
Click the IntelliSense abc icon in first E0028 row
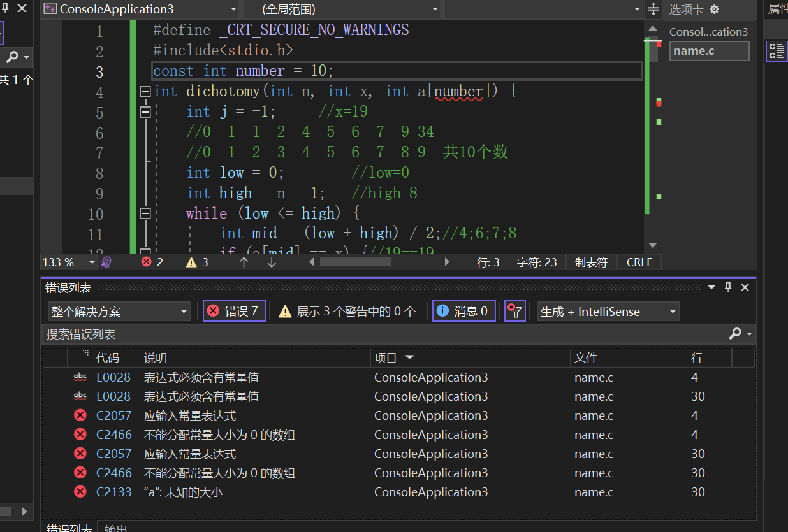(80, 377)
